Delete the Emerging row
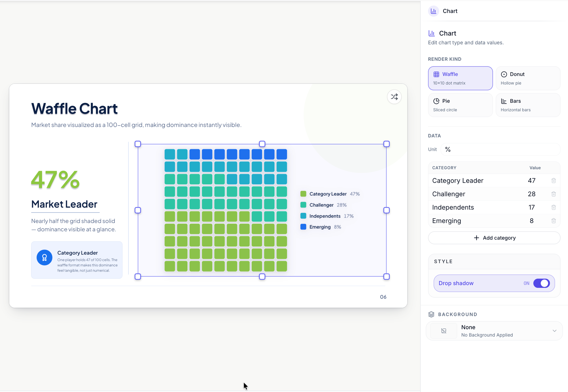This screenshot has width=568, height=392. click(x=554, y=221)
